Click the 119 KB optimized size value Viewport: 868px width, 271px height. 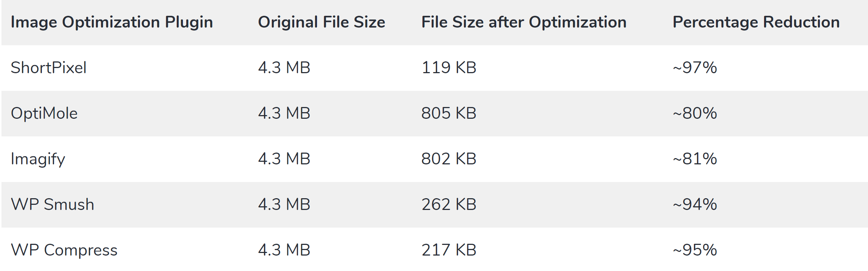(449, 68)
